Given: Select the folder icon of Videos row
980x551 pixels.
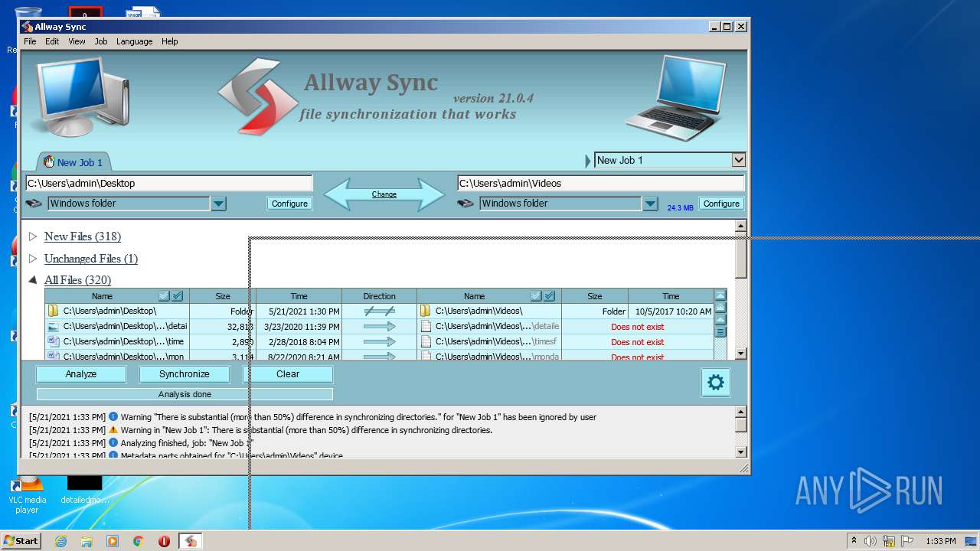Looking at the screenshot, I should tap(425, 311).
